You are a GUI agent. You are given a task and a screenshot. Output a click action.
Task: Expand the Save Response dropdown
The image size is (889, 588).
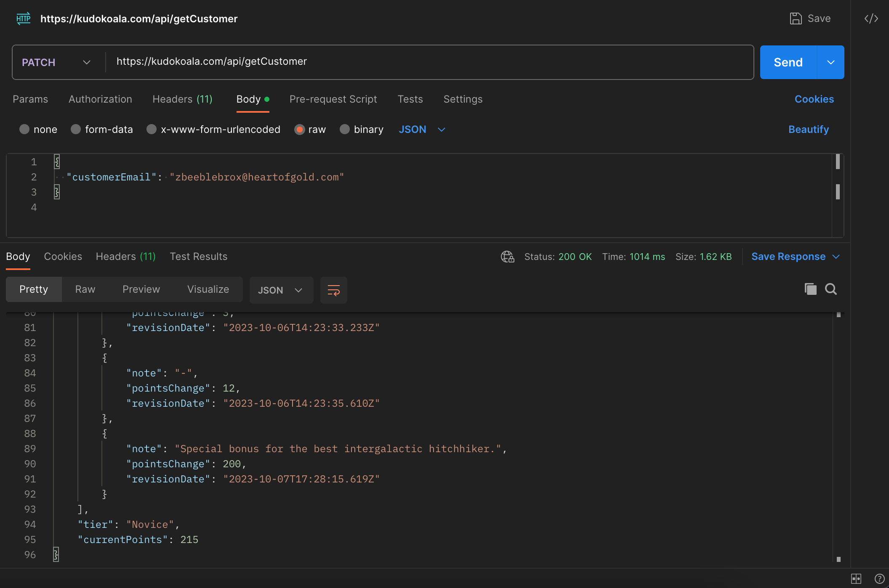tap(836, 257)
